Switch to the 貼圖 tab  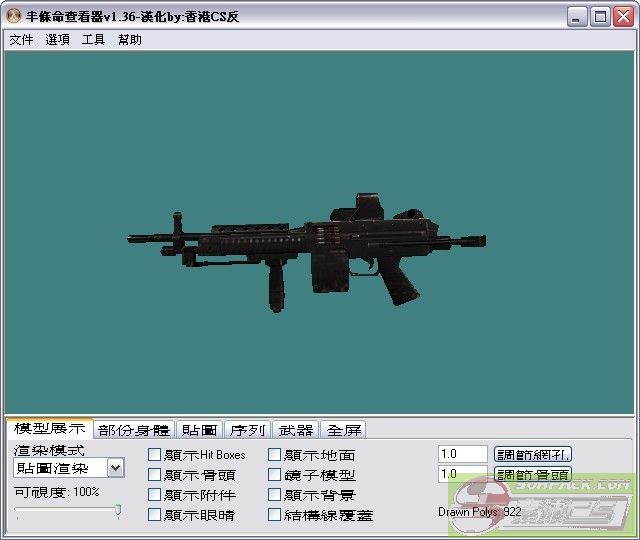point(199,430)
